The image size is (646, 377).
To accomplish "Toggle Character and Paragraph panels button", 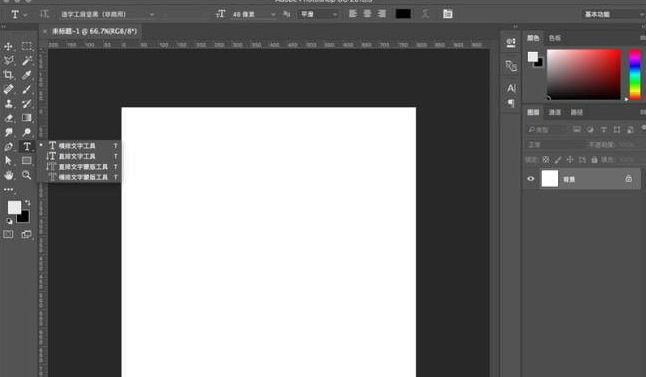I will tap(448, 14).
